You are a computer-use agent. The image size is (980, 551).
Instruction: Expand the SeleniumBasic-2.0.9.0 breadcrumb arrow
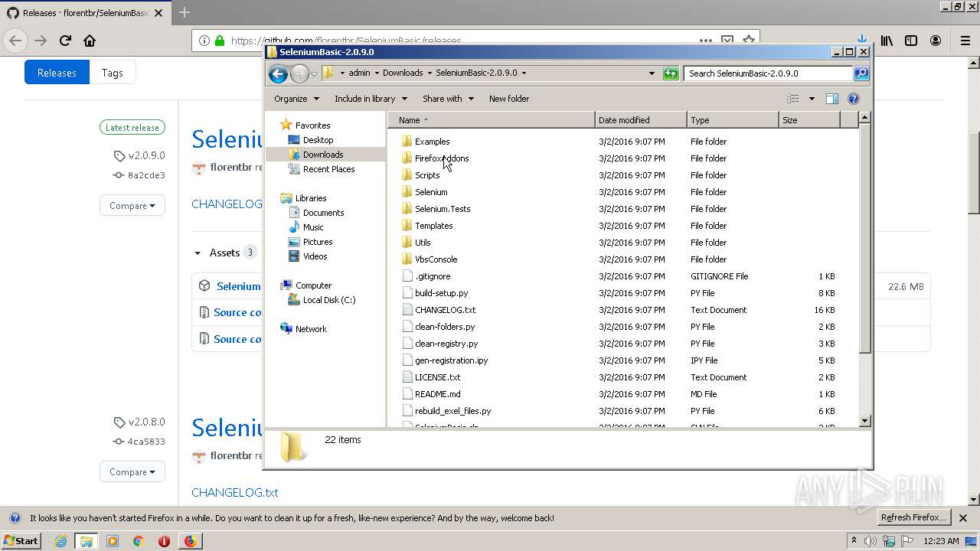click(524, 73)
